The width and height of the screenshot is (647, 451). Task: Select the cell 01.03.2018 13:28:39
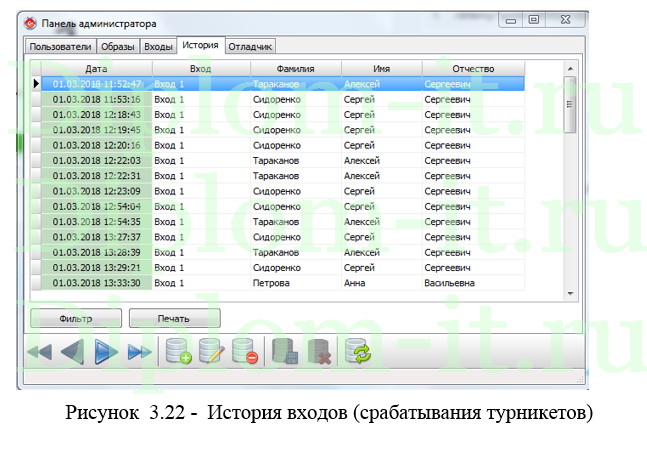coord(97,252)
